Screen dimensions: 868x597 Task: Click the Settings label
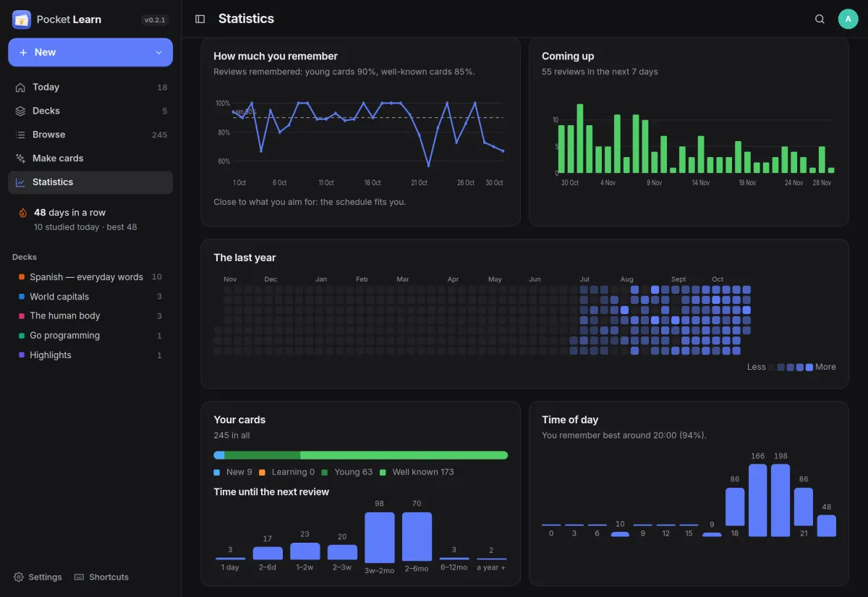[45, 577]
